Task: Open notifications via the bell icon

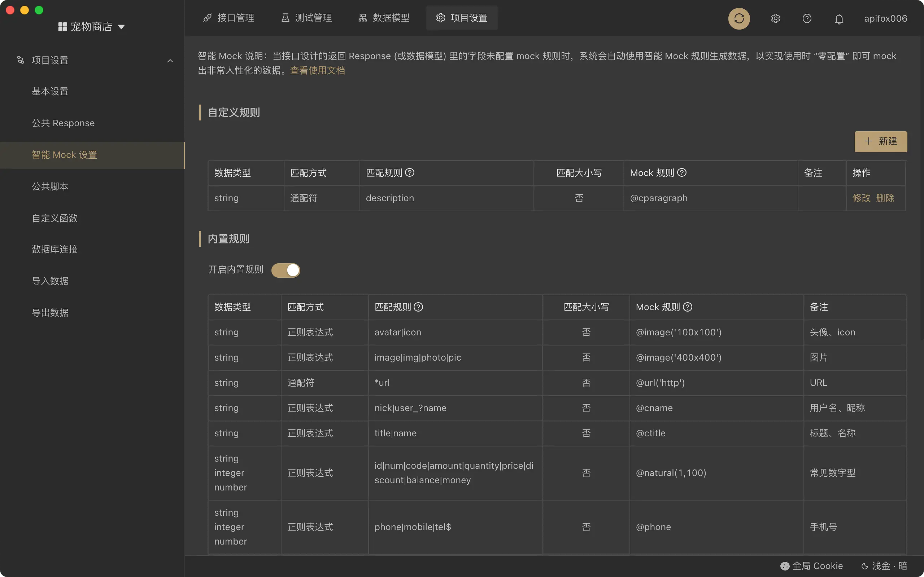Action: tap(839, 18)
